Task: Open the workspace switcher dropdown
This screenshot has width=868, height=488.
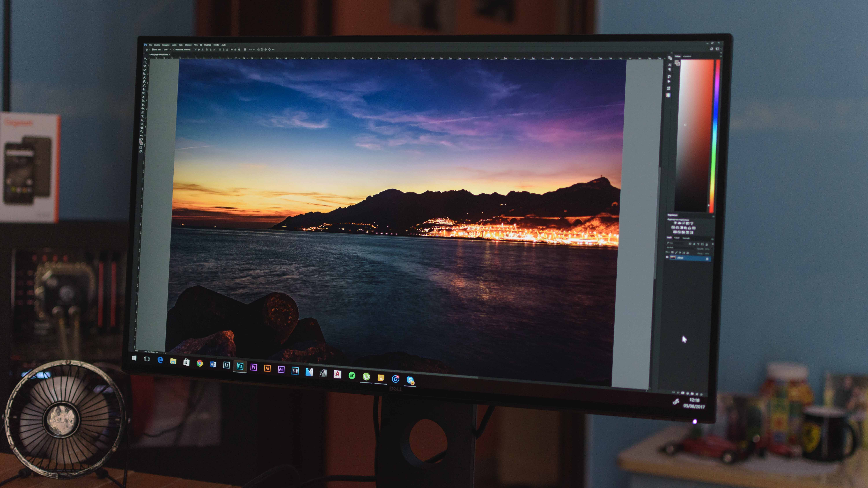Action: [718, 49]
